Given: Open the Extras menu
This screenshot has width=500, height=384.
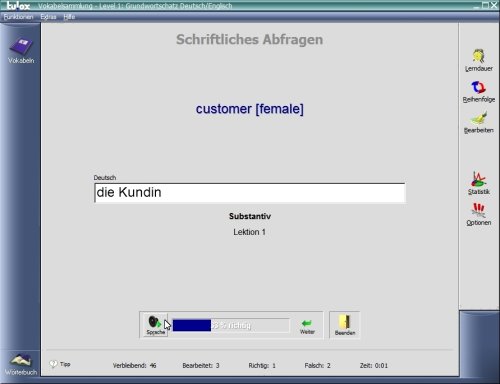Looking at the screenshot, I should 48,17.
